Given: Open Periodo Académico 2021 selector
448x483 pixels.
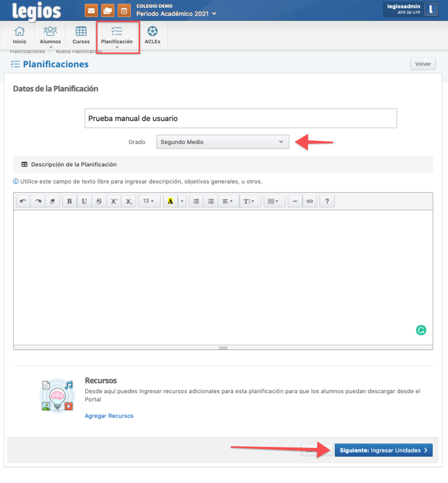Looking at the screenshot, I should pyautogui.click(x=176, y=13).
